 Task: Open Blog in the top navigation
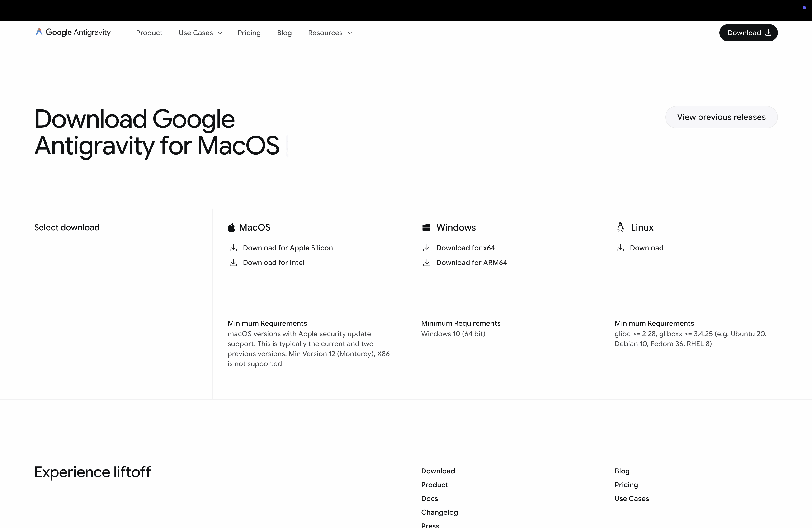[x=284, y=33]
